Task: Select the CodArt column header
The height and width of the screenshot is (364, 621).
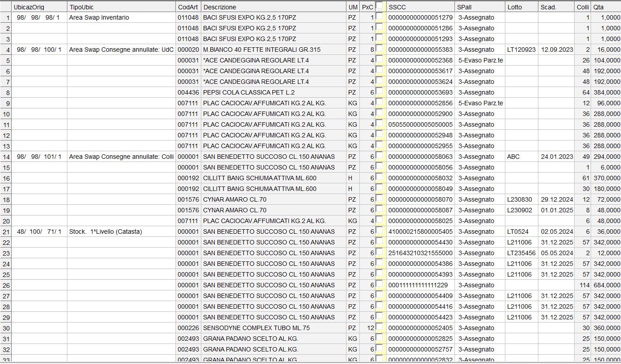Action: click(188, 7)
